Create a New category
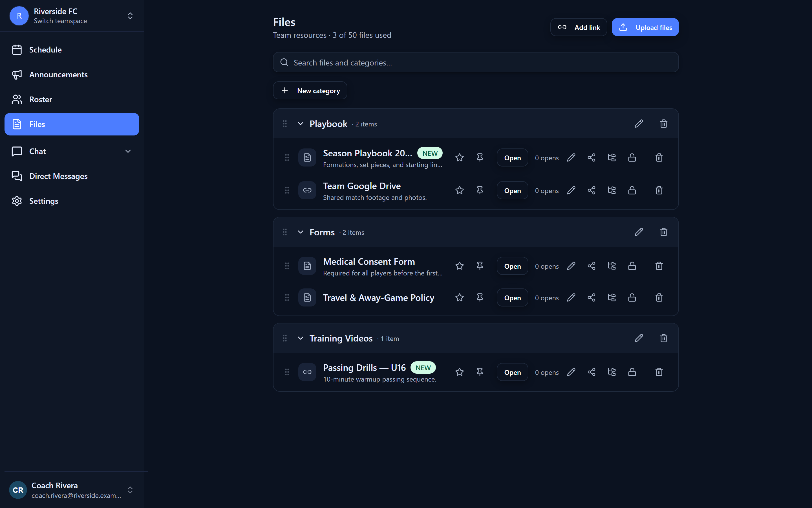 [310, 91]
